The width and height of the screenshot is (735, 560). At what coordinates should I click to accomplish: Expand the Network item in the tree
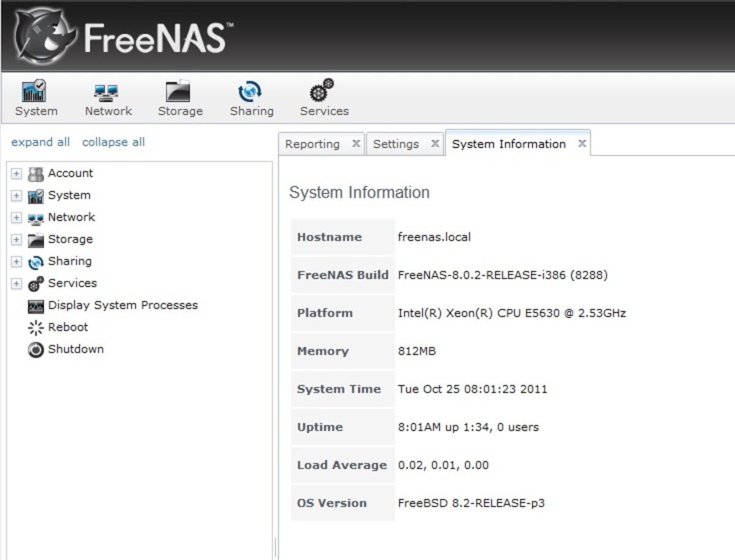coord(16,218)
